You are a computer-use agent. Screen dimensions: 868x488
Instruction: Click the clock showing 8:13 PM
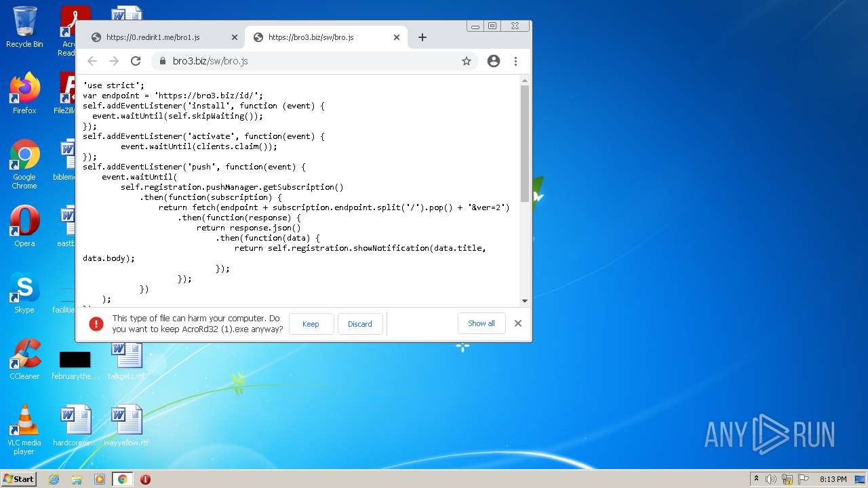833,479
